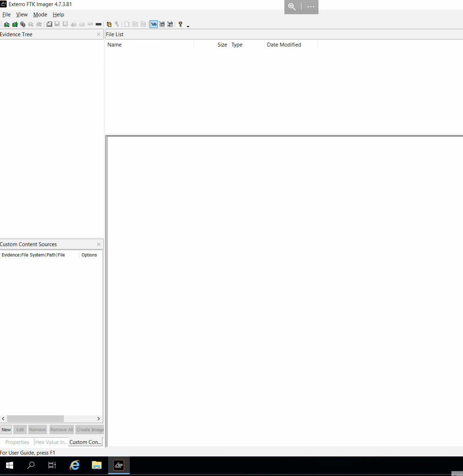Image resolution: width=463 pixels, height=476 pixels.
Task: Start the Capture Memory tool icon
Action: pos(98,24)
